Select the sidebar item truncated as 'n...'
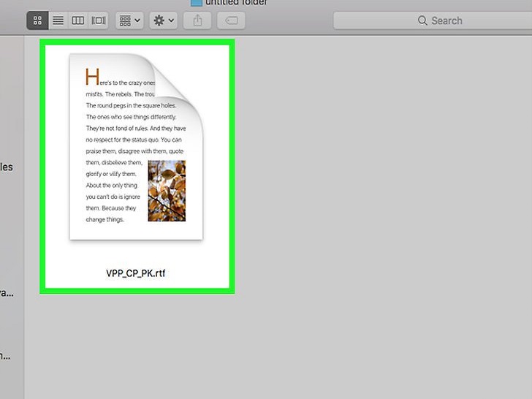The image size is (532, 399). [x=6, y=356]
